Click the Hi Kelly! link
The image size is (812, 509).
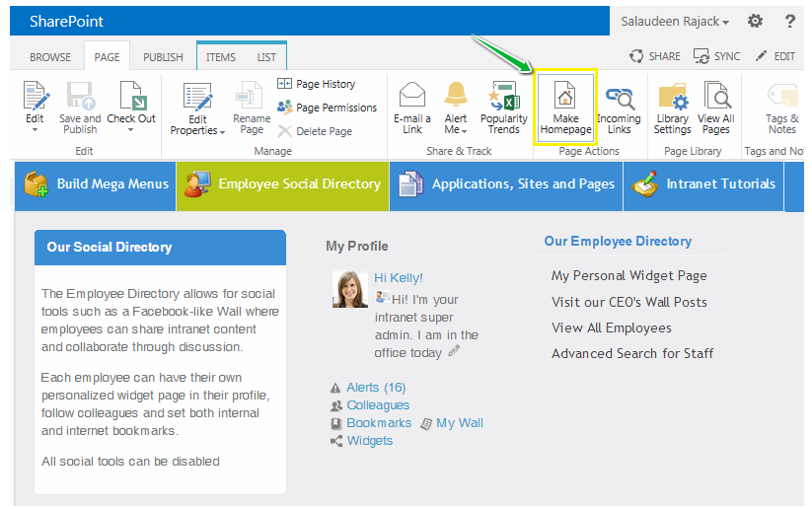(399, 278)
